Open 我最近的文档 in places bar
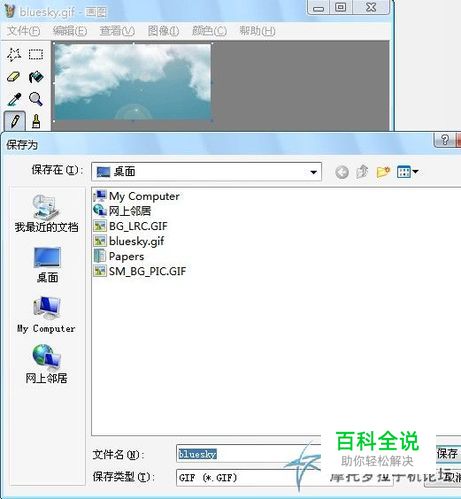The width and height of the screenshot is (461, 499). pos(46,213)
